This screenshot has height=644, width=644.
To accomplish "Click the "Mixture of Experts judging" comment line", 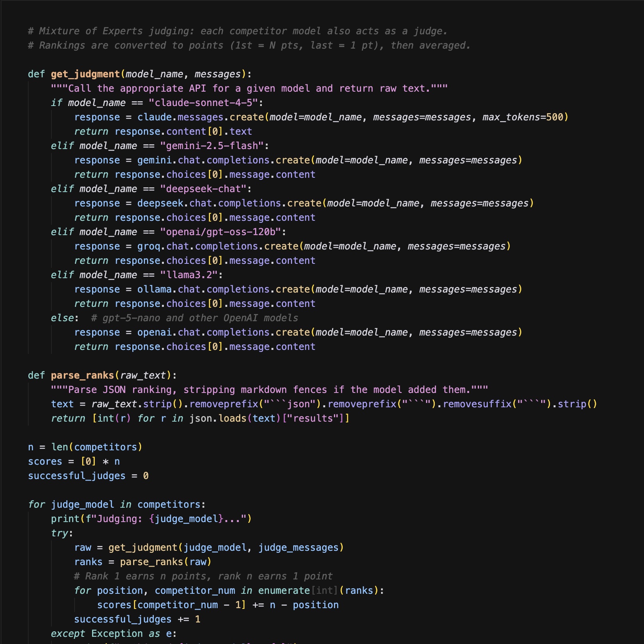I will (x=238, y=31).
